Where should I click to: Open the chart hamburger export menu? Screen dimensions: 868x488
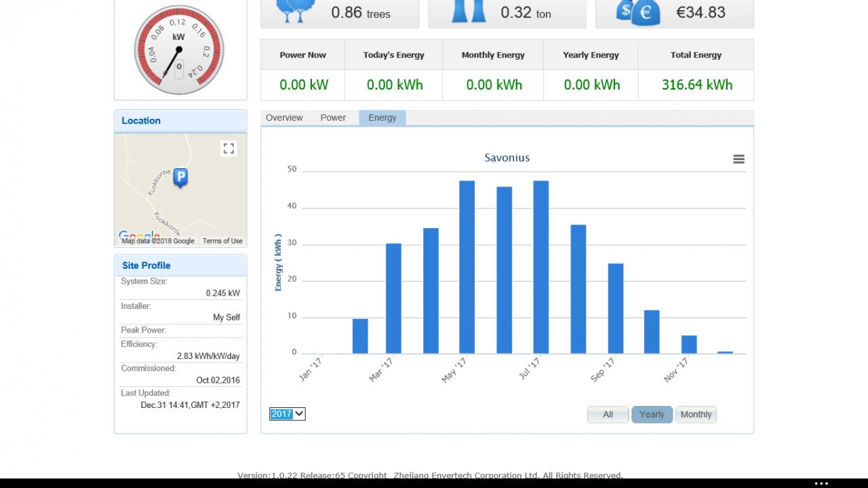(738, 159)
